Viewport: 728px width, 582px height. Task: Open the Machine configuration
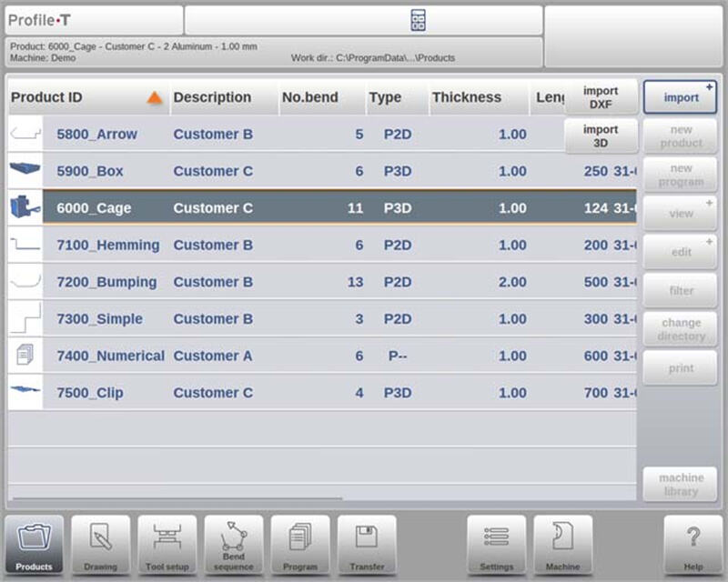click(562, 545)
